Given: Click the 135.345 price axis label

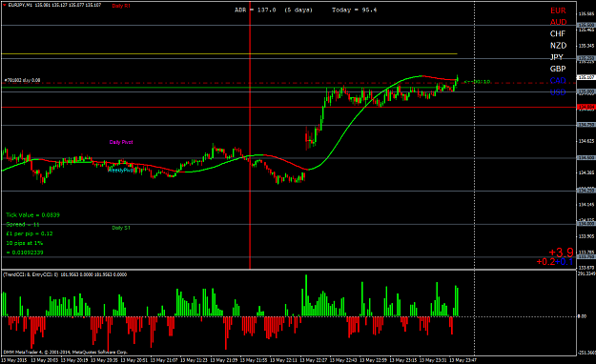Looking at the screenshot, I should click(586, 46).
